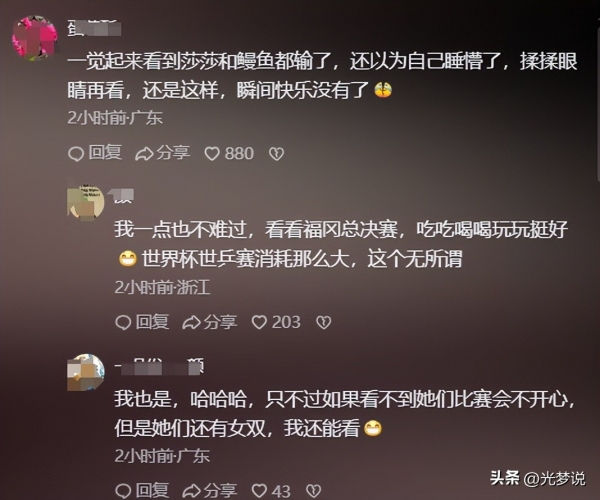This screenshot has height=500, width=600.
Task: Reply to the 浙江 comment
Action: click(142, 322)
